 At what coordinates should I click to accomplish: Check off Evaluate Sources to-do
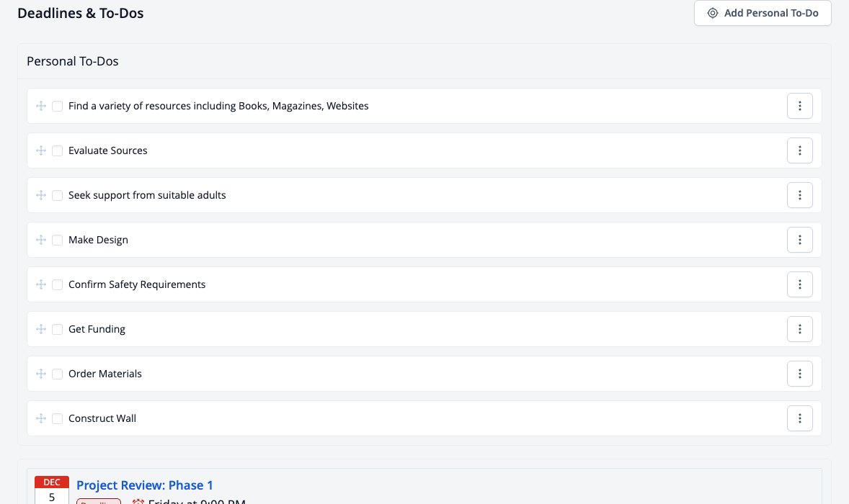[58, 150]
